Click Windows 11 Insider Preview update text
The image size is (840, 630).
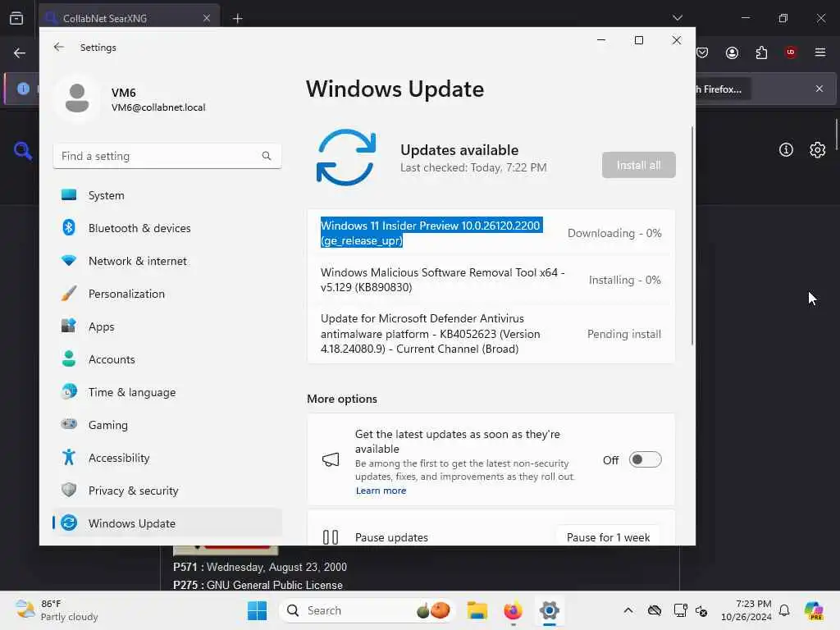431,233
